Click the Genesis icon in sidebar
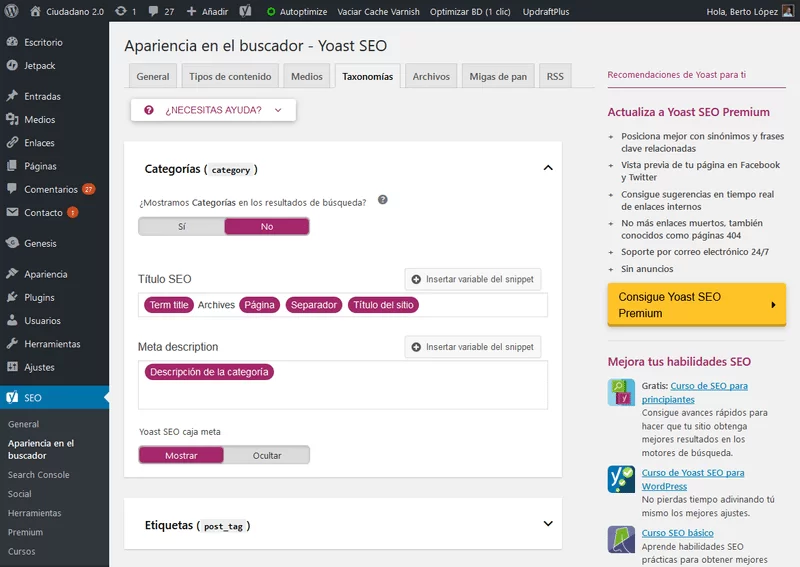800x567 pixels. 12,243
